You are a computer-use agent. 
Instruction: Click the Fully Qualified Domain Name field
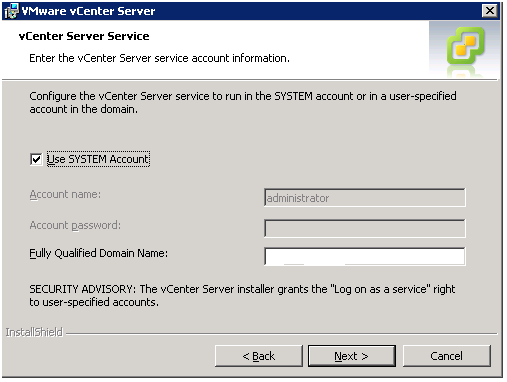click(365, 256)
